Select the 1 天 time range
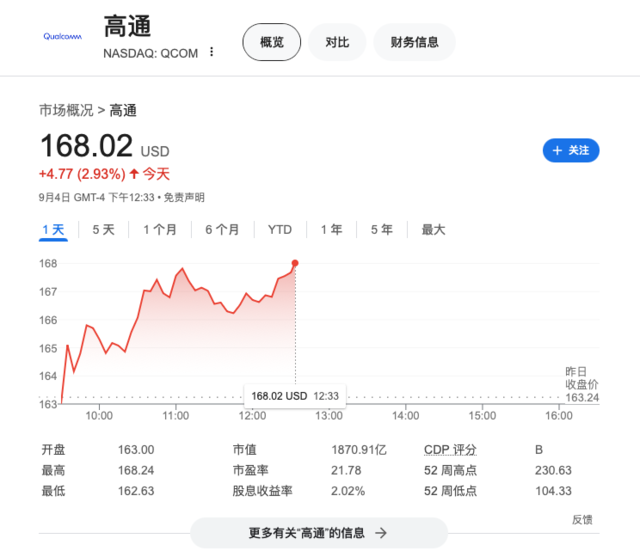The image size is (640, 557). (x=53, y=230)
